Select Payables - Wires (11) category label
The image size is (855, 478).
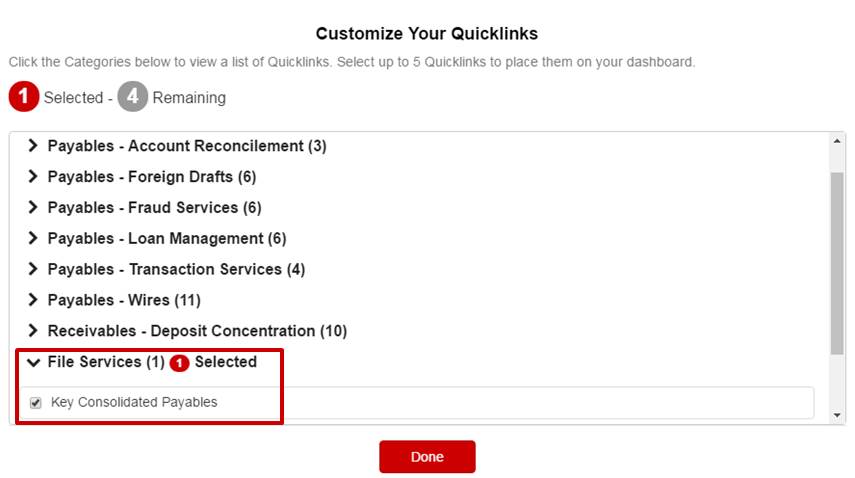point(124,300)
